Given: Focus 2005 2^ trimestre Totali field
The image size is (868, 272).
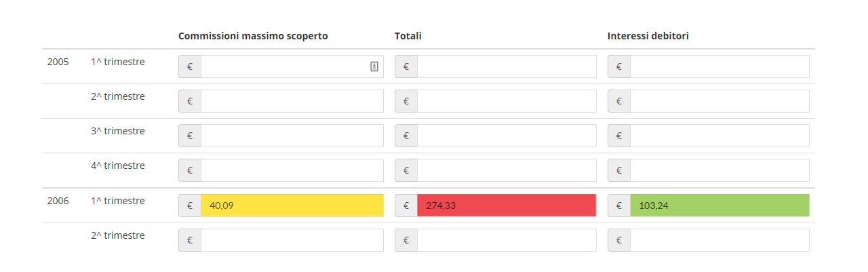Looking at the screenshot, I should pos(507,101).
